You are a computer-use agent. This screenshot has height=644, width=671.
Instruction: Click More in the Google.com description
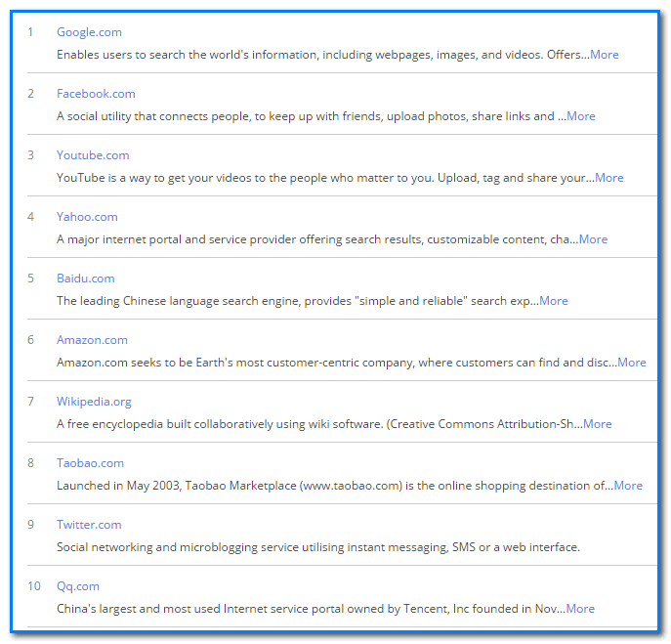pos(605,55)
